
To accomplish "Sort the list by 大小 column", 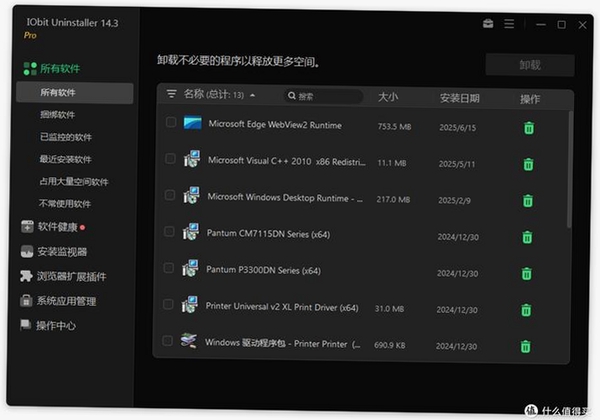I will 388,97.
